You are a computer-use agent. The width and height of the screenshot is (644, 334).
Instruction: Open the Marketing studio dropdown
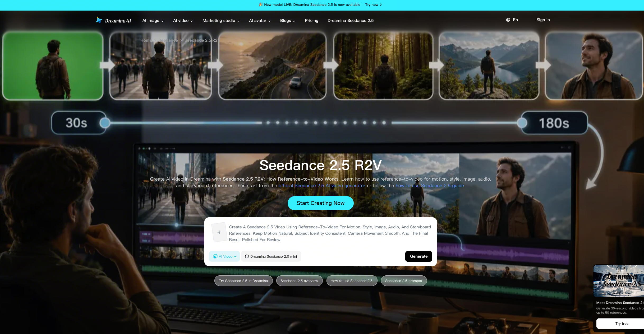tap(221, 21)
